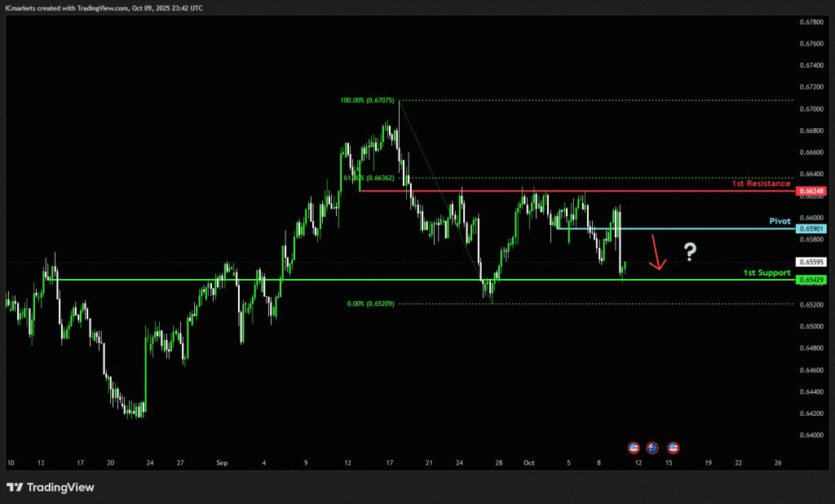Image resolution: width=835 pixels, height=504 pixels.
Task: Select the Pivot text label
Action: coord(780,221)
